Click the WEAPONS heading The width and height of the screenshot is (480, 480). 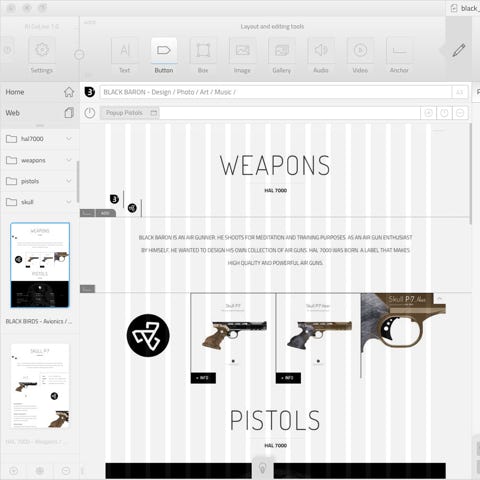pyautogui.click(x=275, y=165)
